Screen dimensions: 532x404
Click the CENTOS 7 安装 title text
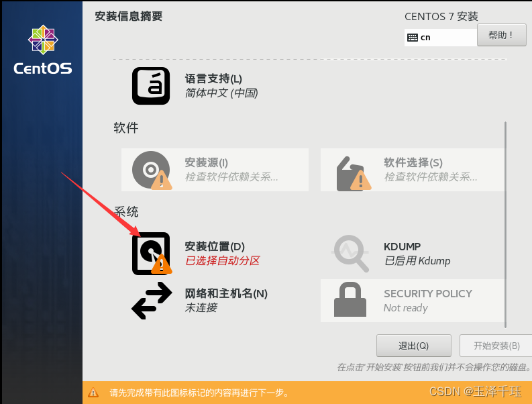click(x=441, y=16)
